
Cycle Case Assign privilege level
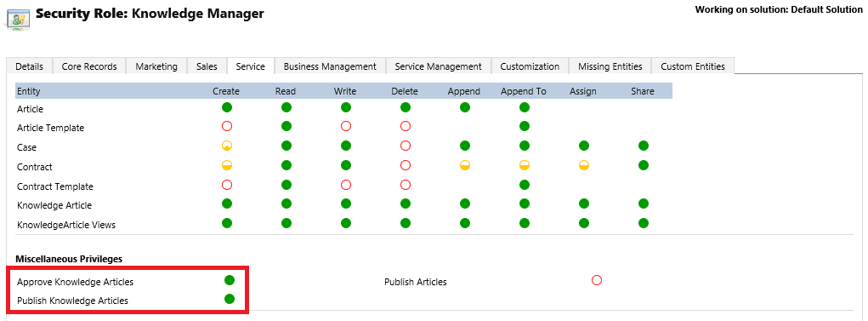tap(583, 146)
